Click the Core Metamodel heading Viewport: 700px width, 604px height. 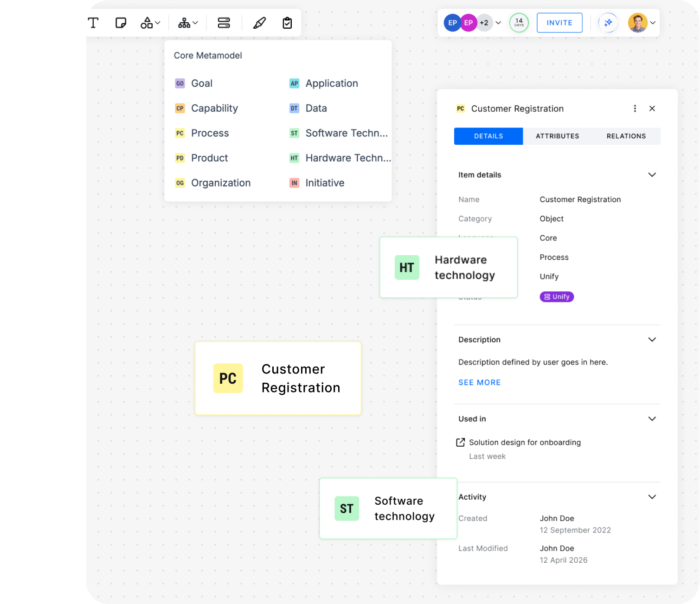(x=208, y=56)
